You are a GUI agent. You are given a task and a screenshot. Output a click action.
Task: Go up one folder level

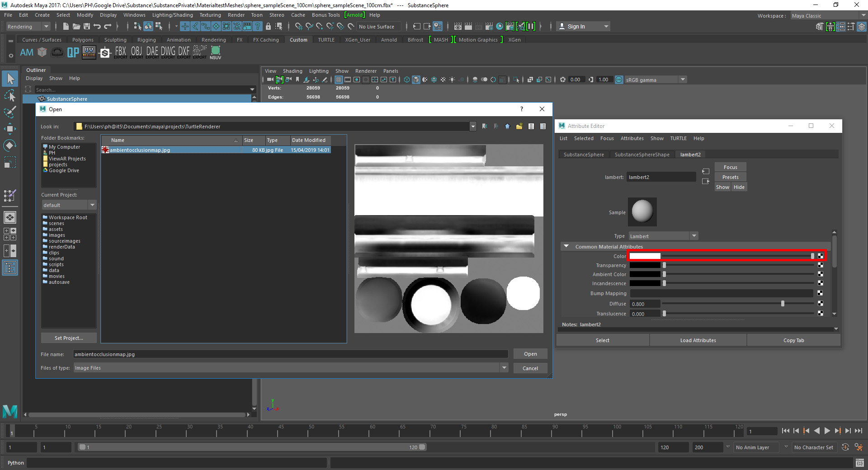507,127
